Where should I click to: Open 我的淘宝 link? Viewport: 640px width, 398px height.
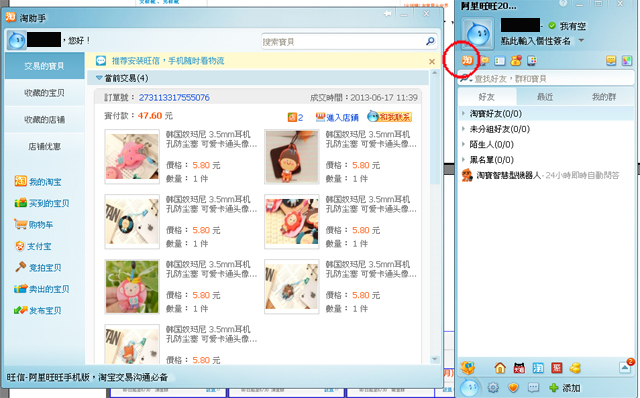pyautogui.click(x=38, y=181)
